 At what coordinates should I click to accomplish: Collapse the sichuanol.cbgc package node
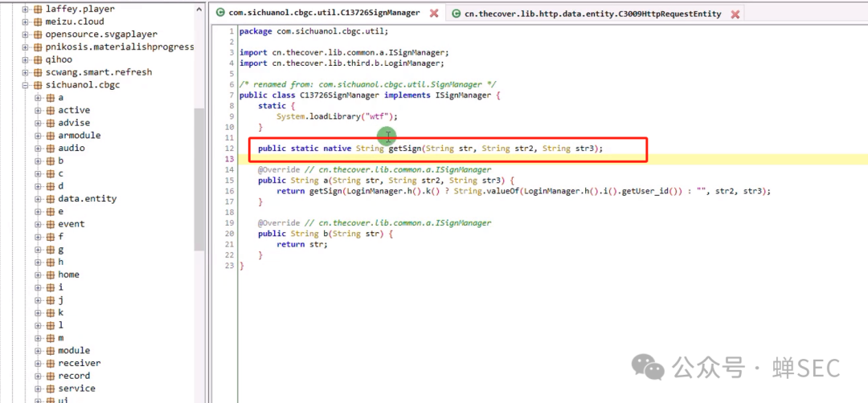(x=25, y=85)
